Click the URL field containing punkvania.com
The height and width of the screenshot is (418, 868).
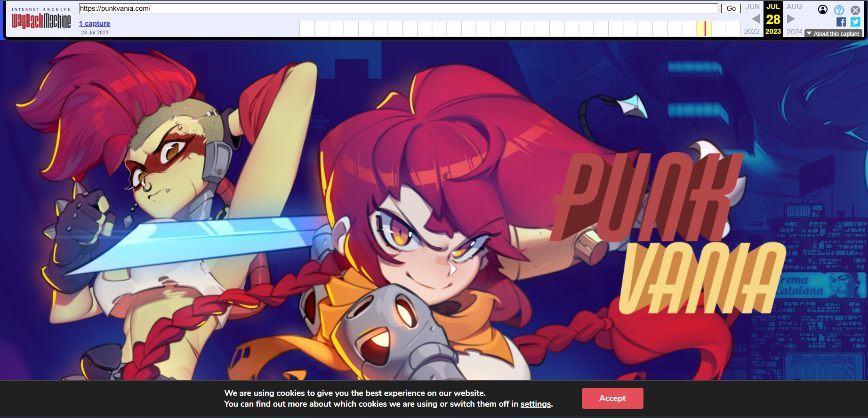[x=398, y=8]
